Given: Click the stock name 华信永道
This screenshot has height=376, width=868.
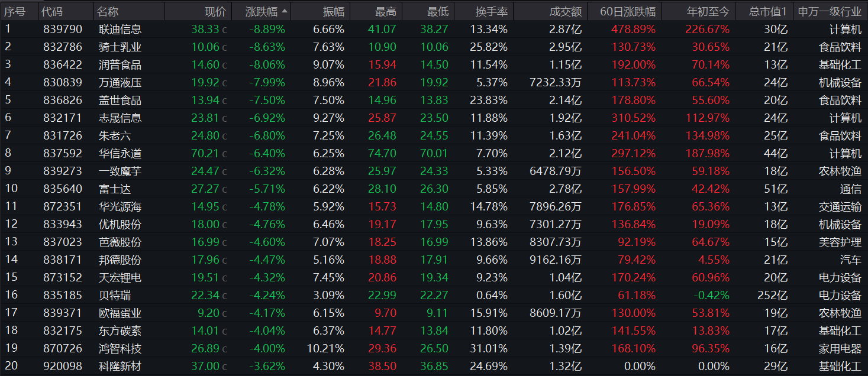Looking at the screenshot, I should pyautogui.click(x=120, y=153).
